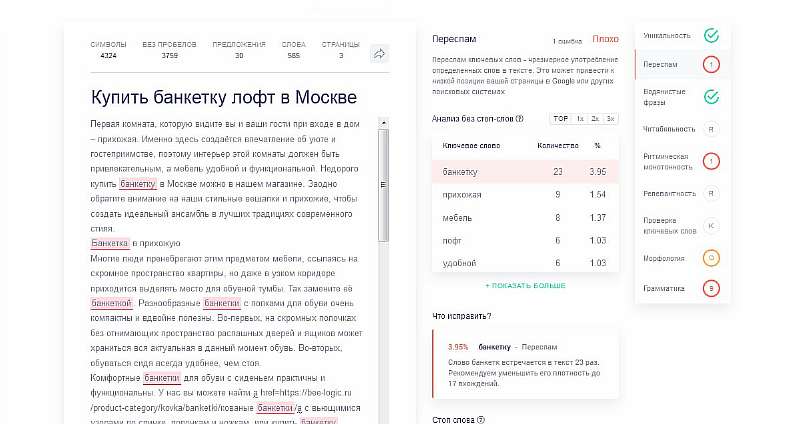This screenshot has height=424, width=800.
Task: Click the text area scrollbar thumb
Action: point(384,185)
